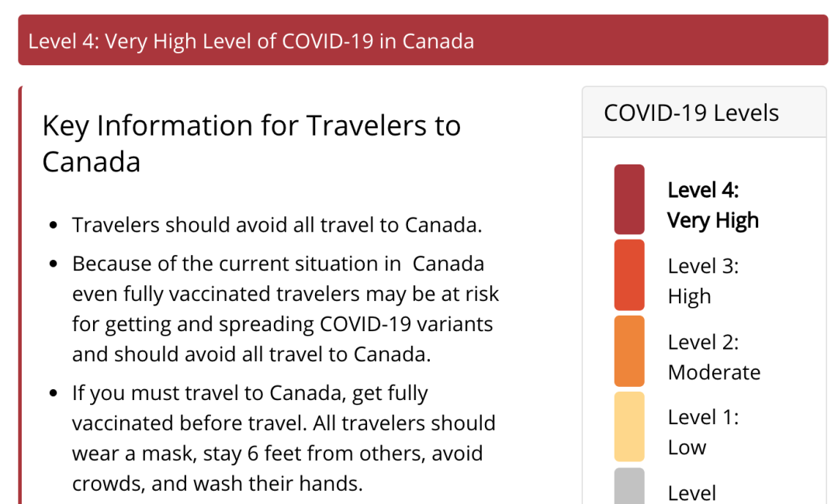Click the gray level swatch at bottom
Viewport: 838px width, 504px height.
(629, 486)
